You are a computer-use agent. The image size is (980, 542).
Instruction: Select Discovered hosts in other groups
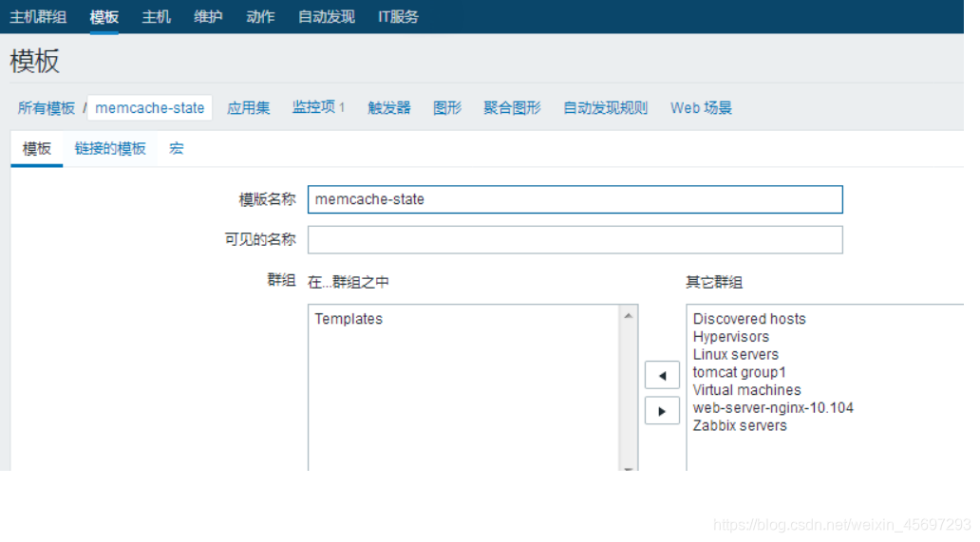[x=749, y=319]
